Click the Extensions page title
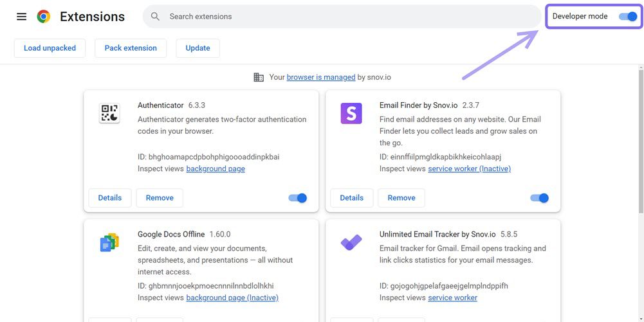Viewport: 644px width, 322px height. click(x=93, y=17)
